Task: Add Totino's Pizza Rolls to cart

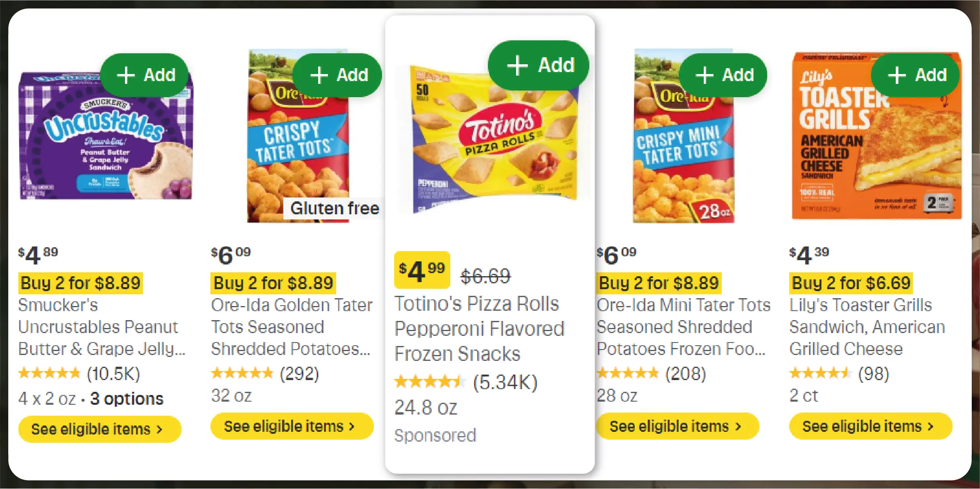Action: point(538,65)
